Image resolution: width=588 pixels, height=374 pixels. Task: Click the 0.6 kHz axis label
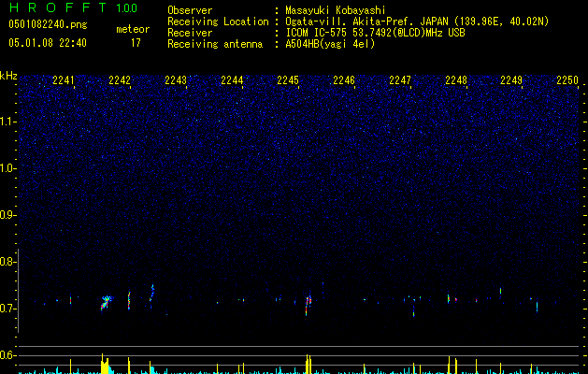tap(7, 355)
